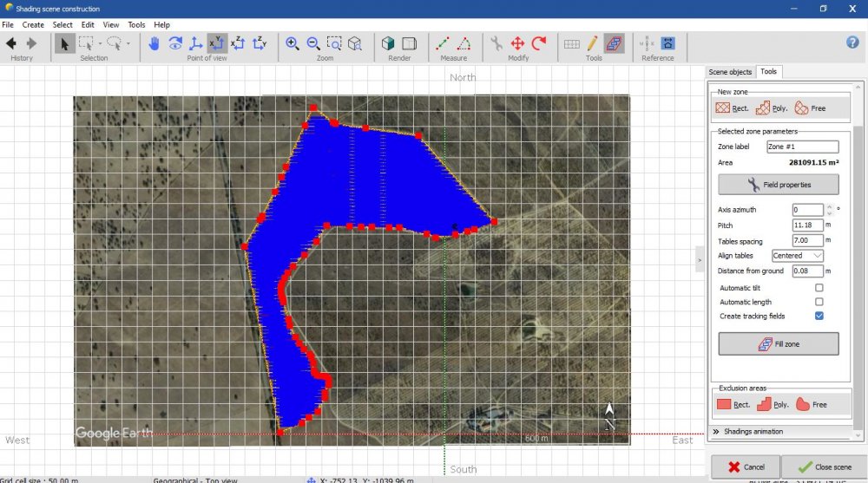Click into the Zone label field

[802, 147]
